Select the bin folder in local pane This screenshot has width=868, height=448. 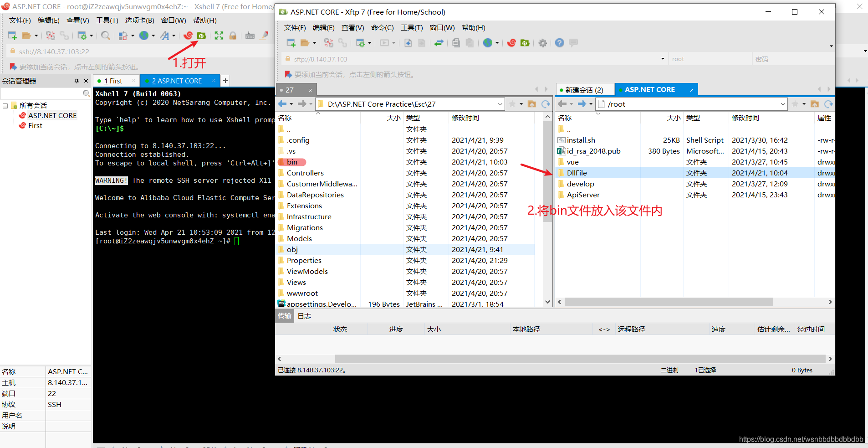292,162
